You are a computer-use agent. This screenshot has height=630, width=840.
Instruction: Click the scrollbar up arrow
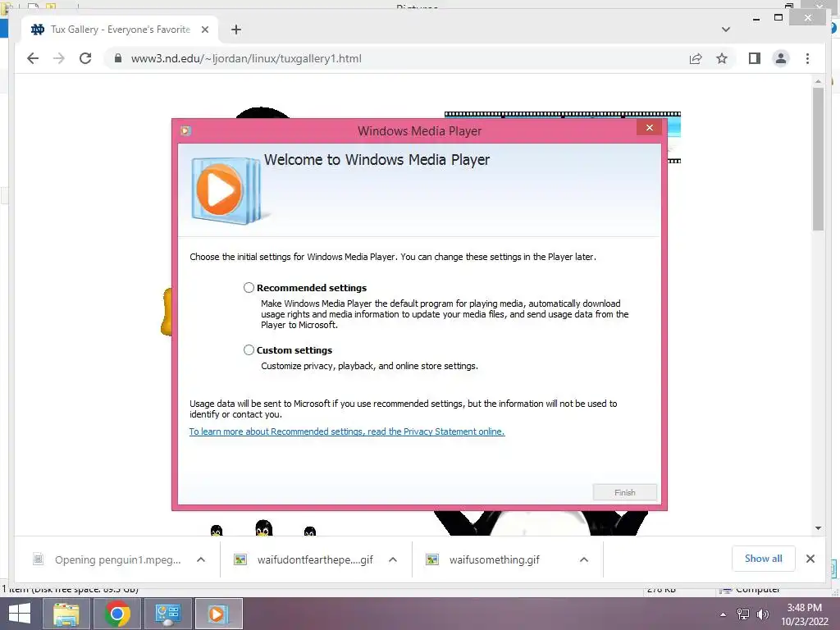(x=818, y=82)
